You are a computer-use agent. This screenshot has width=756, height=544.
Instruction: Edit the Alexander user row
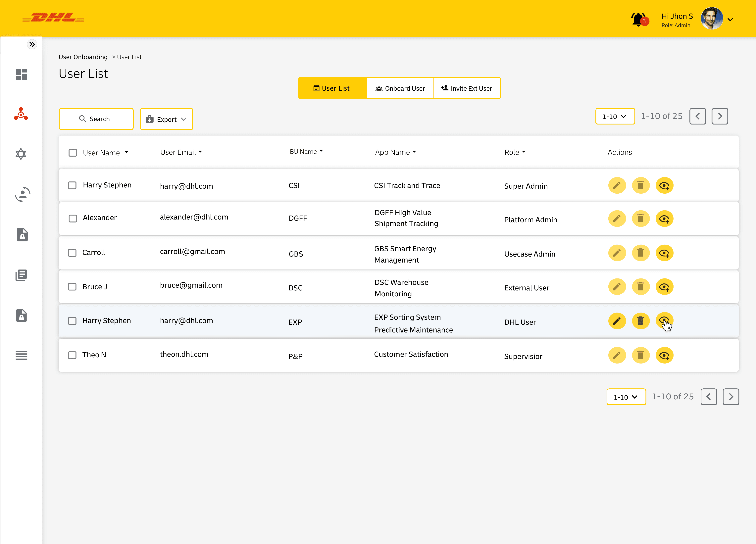[617, 219]
